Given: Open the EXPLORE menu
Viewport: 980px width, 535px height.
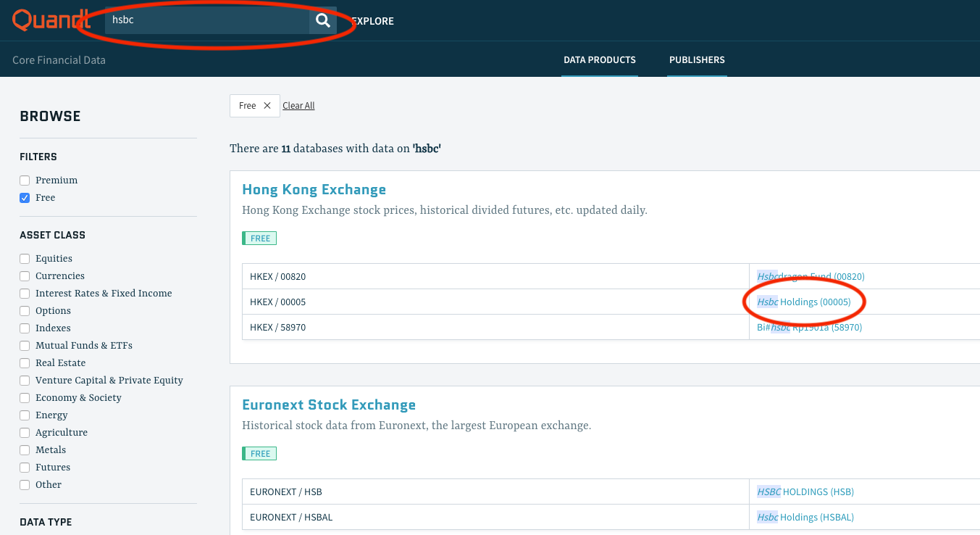Looking at the screenshot, I should tap(372, 21).
